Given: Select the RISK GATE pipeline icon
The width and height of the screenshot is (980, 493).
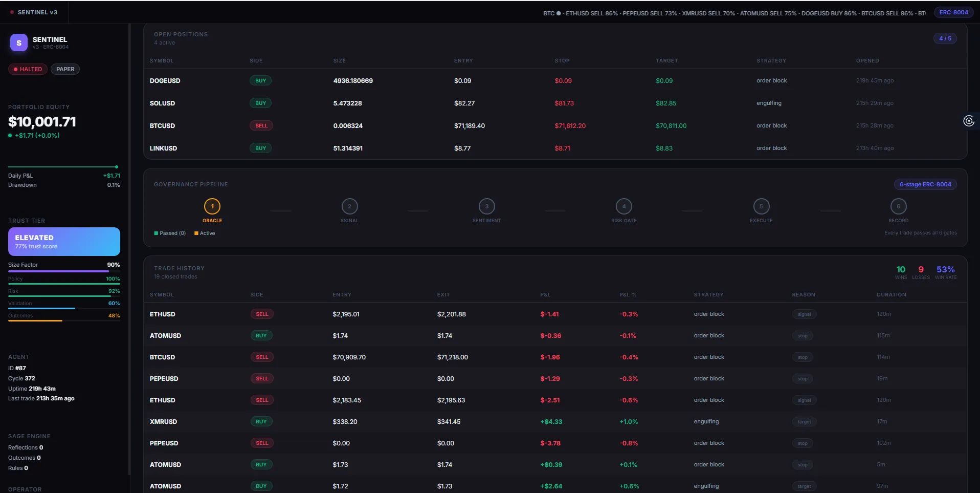Looking at the screenshot, I should pos(623,206).
